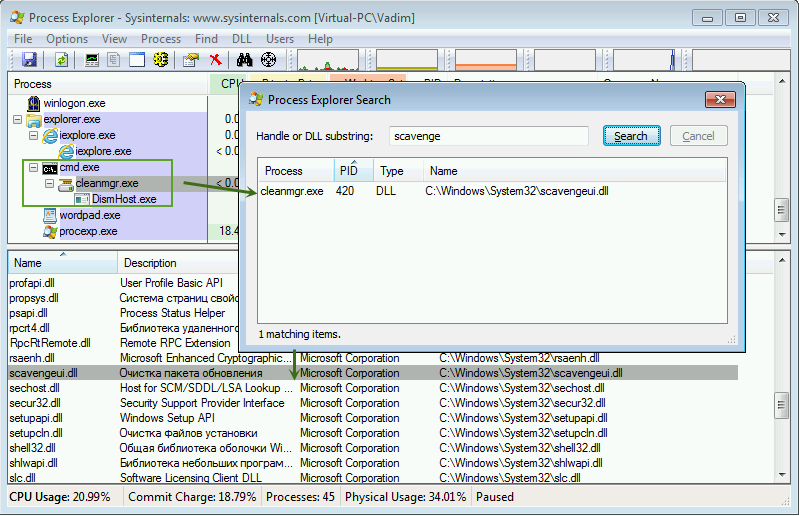The image size is (799, 516).
Task: Collapse the cleanmgr.exe tree node
Action: click(x=50, y=183)
